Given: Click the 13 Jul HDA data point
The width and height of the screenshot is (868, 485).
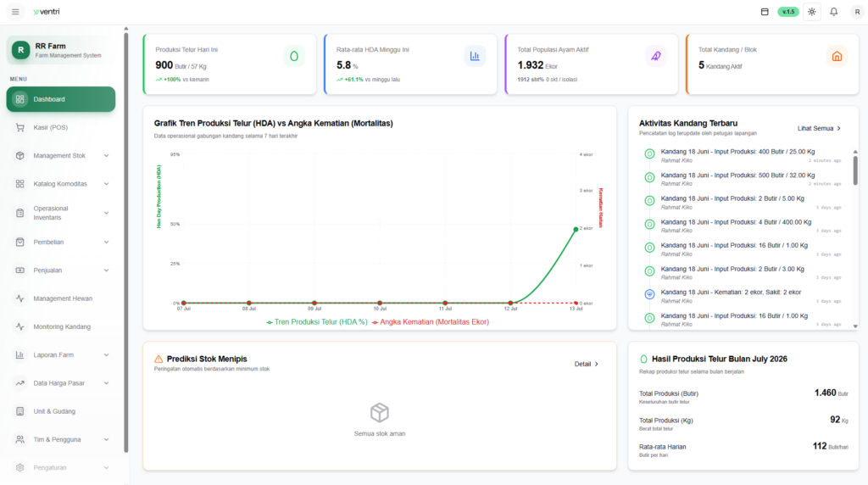Looking at the screenshot, I should [576, 229].
